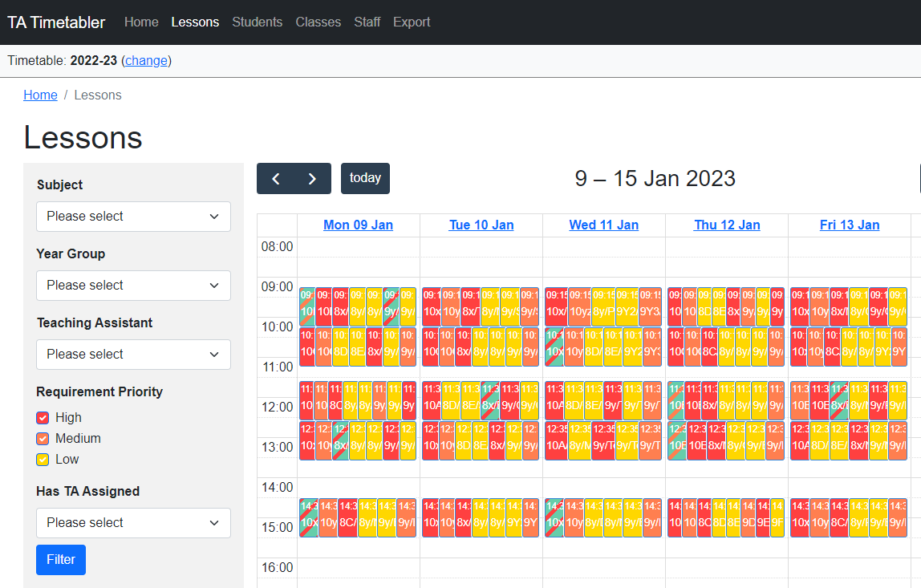The width and height of the screenshot is (921, 588).
Task: Toggle the Medium priority checkbox
Action: click(x=43, y=439)
